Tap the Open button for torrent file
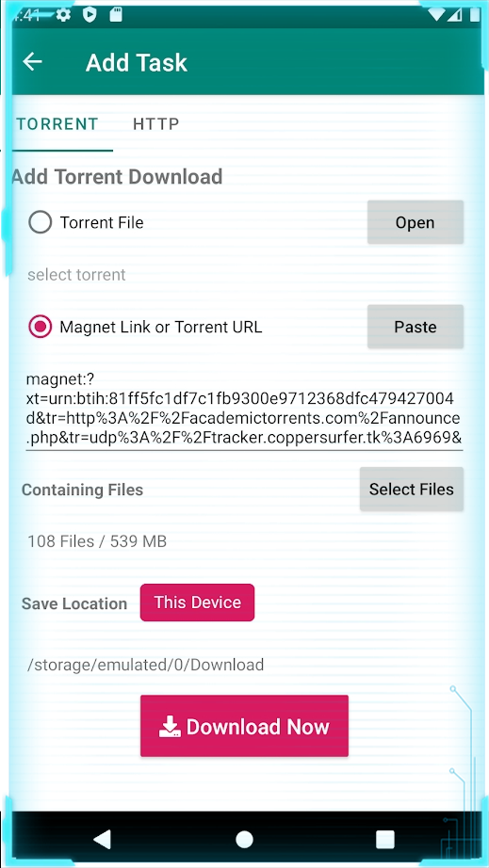This screenshot has width=489, height=868. coord(416,222)
